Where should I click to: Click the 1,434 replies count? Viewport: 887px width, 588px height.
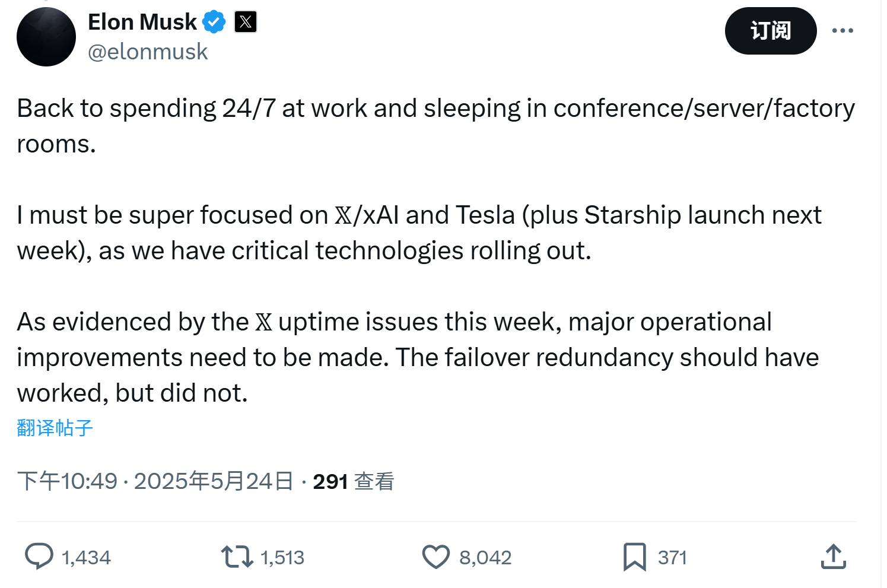[87, 558]
